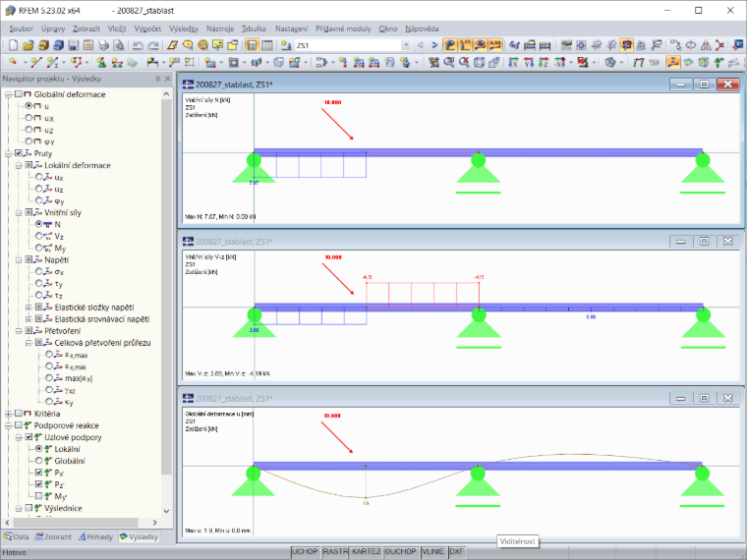Screen dimensions: 747x560
Task: Click the Redo arrow icon
Action: [153, 45]
